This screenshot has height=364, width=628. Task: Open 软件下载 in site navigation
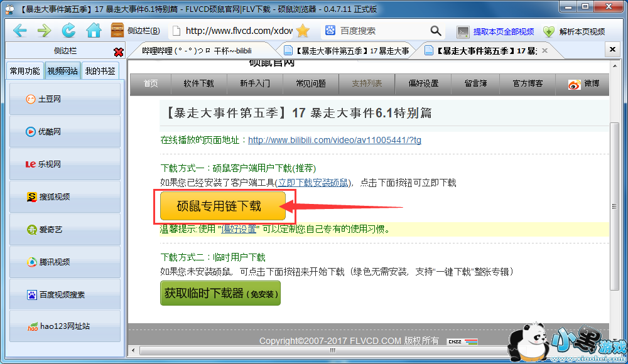pos(198,83)
